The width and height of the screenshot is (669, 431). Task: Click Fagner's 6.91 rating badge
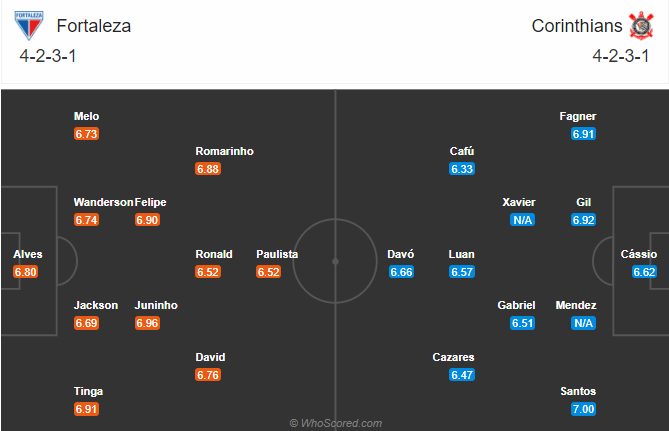(x=584, y=134)
